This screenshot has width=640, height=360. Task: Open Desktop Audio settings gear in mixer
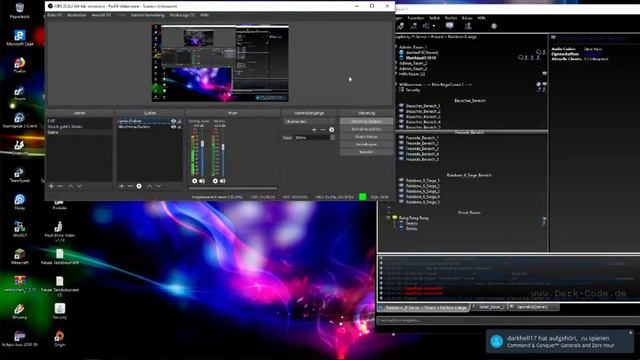(x=195, y=181)
